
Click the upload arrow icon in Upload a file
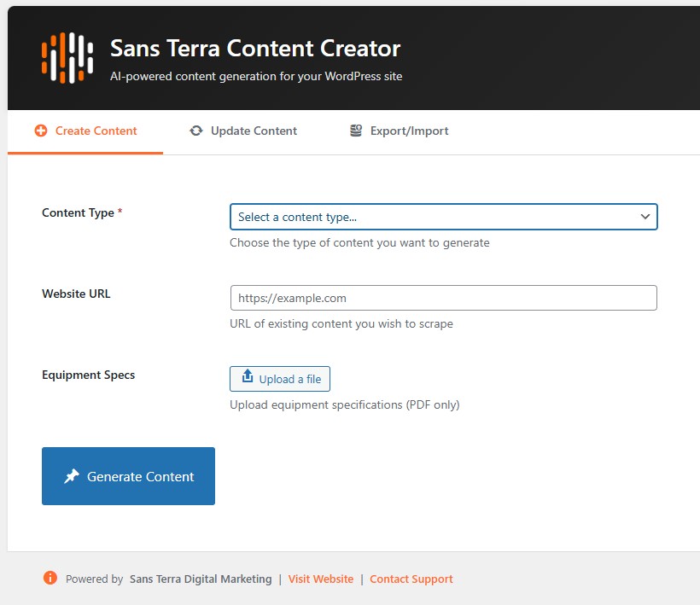248,378
